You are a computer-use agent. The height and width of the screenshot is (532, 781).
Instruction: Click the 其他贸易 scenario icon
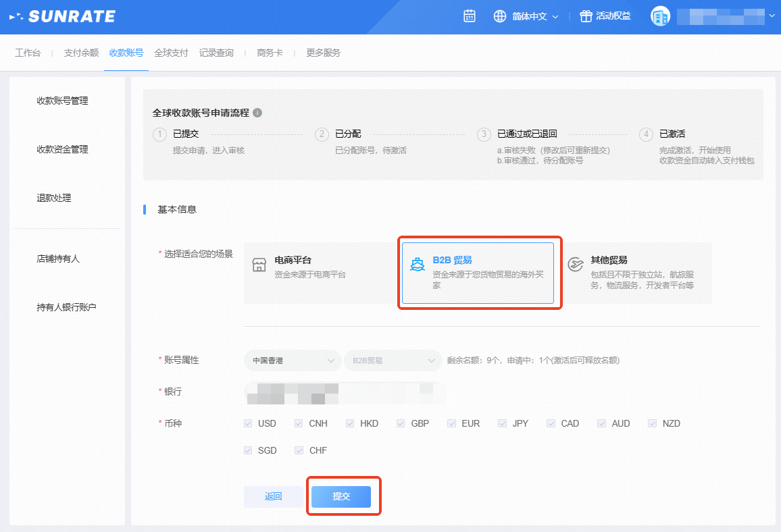pos(576,265)
